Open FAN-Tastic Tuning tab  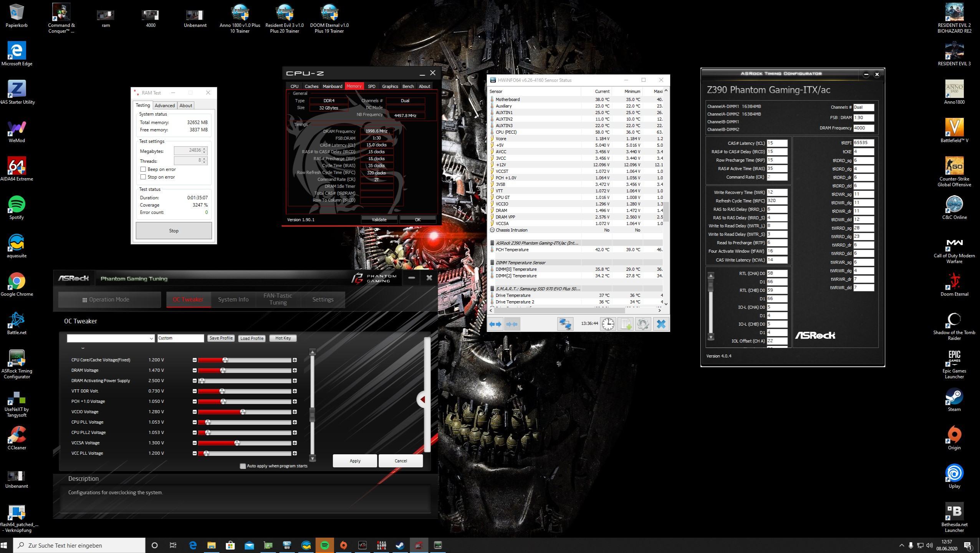pyautogui.click(x=278, y=300)
